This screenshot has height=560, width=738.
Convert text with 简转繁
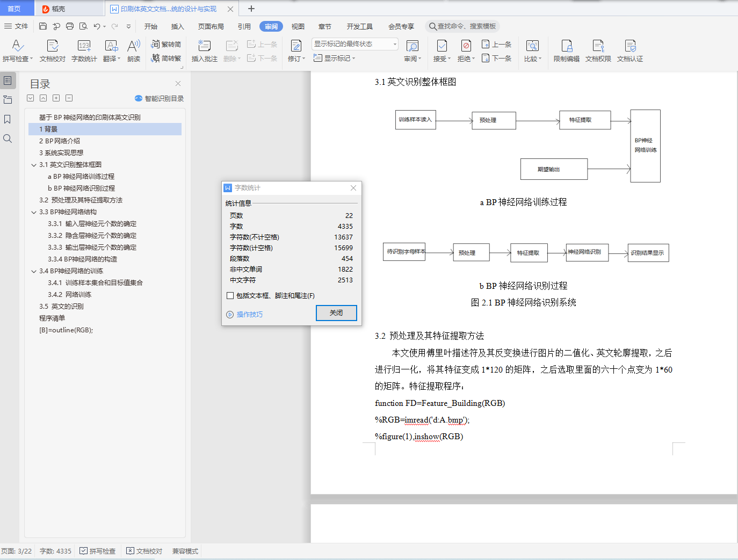(x=166, y=58)
